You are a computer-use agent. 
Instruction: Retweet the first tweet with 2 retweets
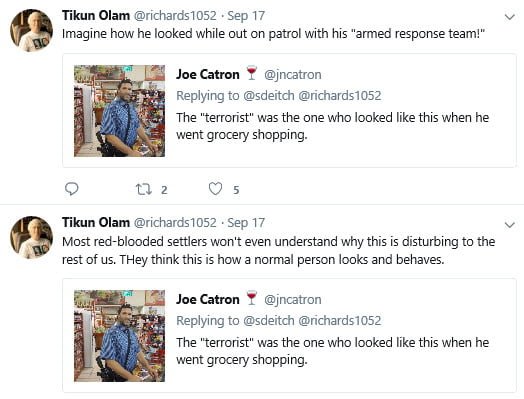pyautogui.click(x=144, y=189)
